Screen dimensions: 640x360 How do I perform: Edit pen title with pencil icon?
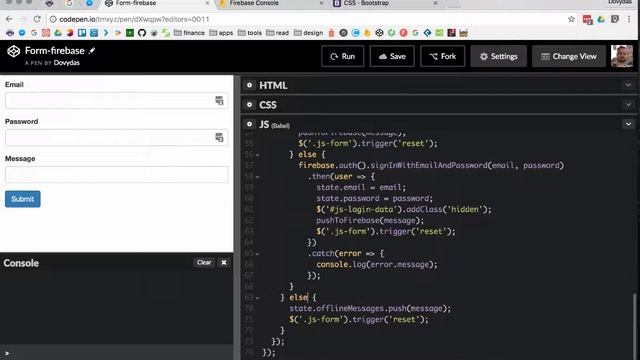coord(92,51)
